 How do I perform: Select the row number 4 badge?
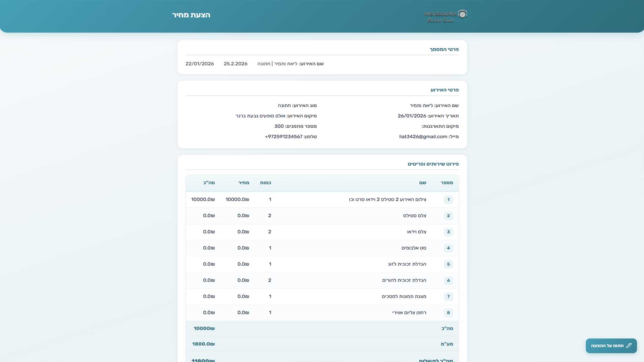448,248
